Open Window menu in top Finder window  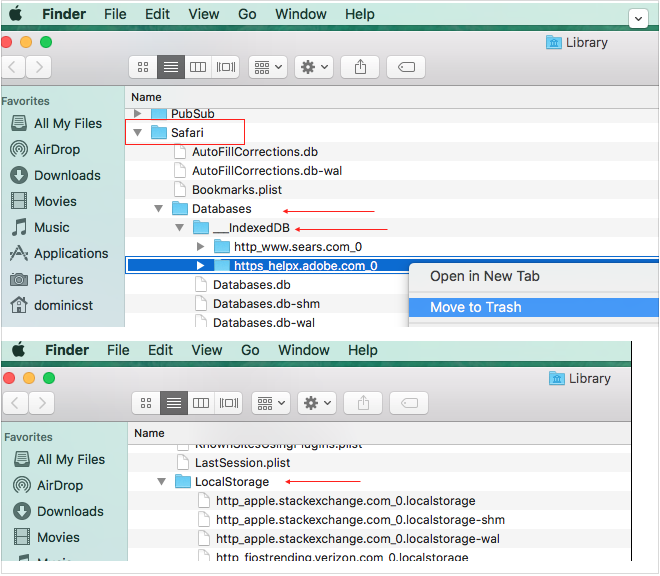pyautogui.click(x=301, y=14)
